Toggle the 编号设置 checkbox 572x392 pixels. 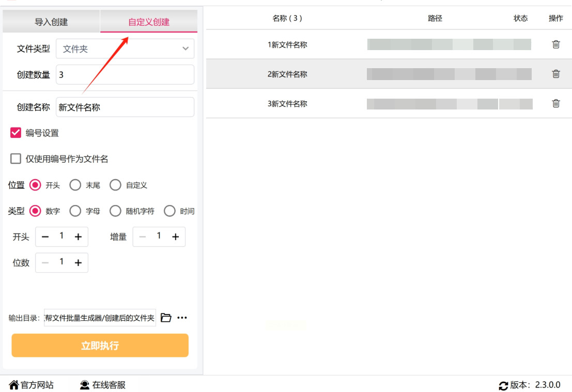tap(16, 133)
